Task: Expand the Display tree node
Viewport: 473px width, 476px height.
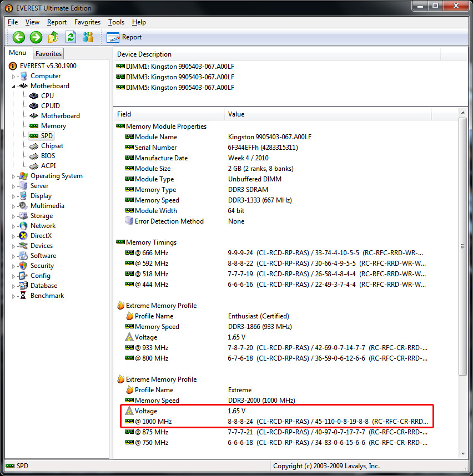Action: tap(13, 196)
